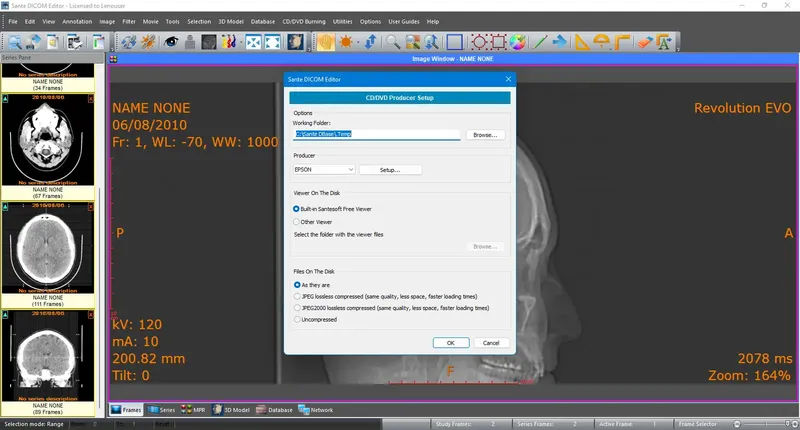Select the triangle angle measurement tool
Image resolution: width=800 pixels, height=430 pixels.
point(582,42)
